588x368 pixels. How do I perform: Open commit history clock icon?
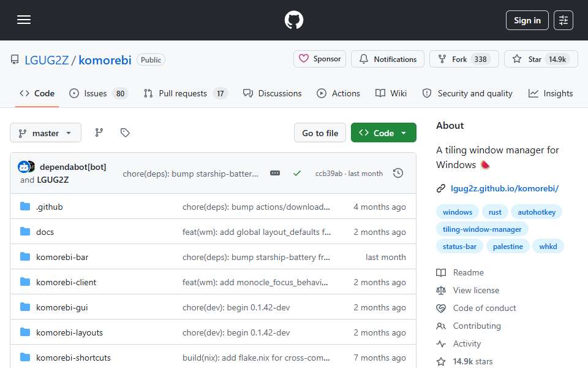(398, 173)
